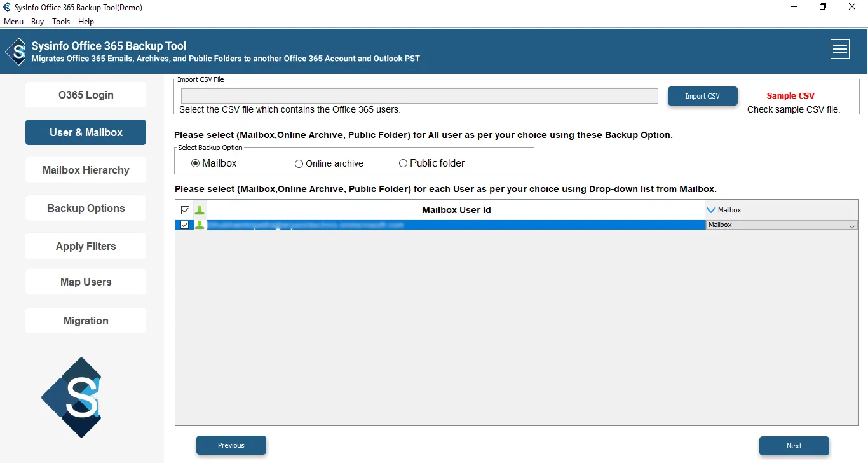
Task: Open the Mailbox combo box in user row
Action: pyautogui.click(x=782, y=225)
